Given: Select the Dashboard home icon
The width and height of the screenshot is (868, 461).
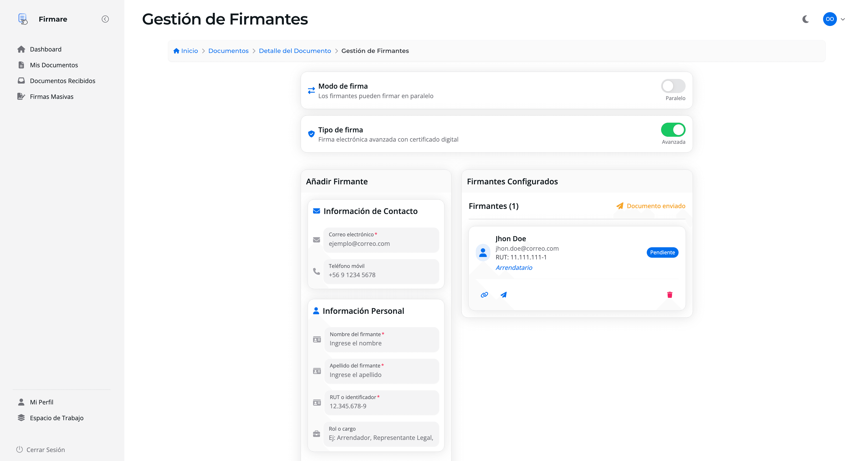Looking at the screenshot, I should click(x=21, y=49).
